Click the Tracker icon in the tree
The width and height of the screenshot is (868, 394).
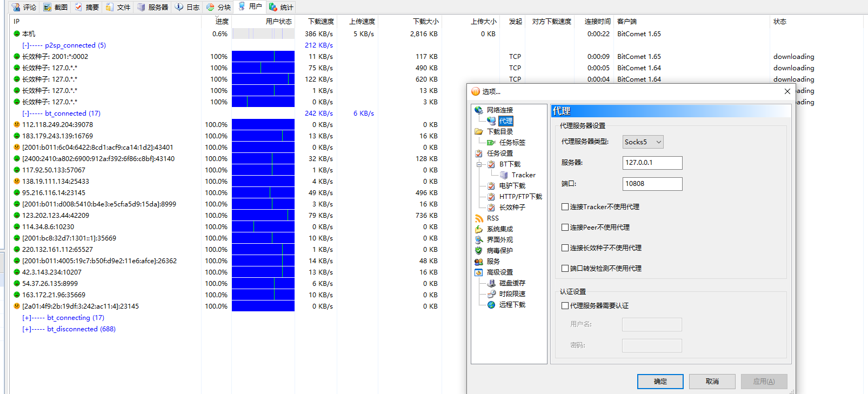tap(504, 175)
